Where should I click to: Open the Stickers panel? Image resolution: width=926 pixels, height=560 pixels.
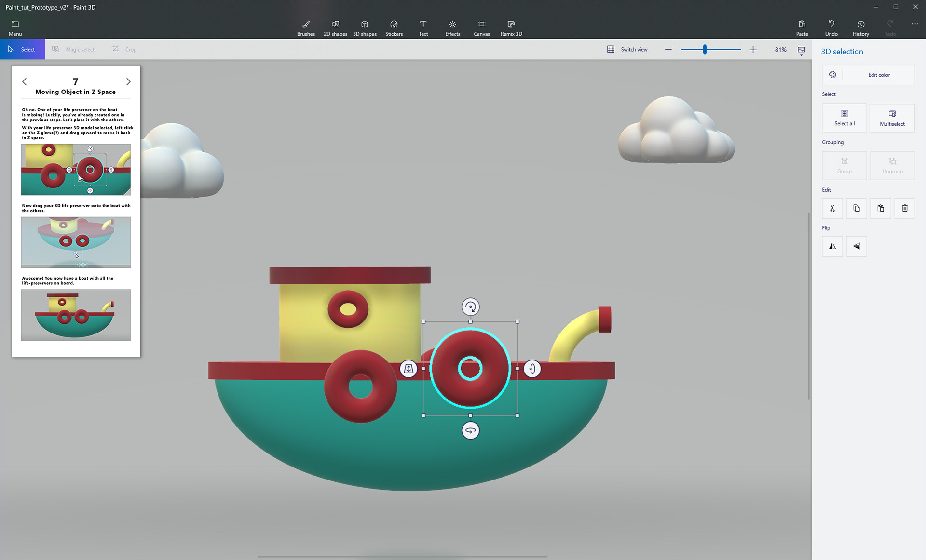[394, 28]
